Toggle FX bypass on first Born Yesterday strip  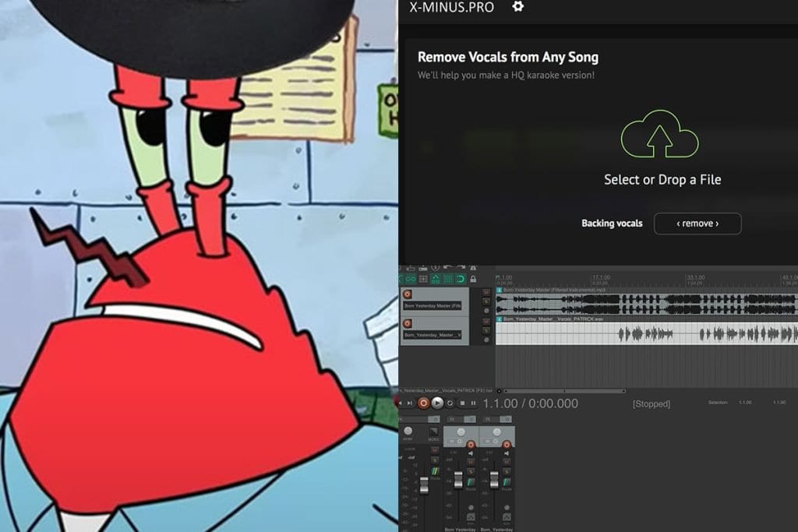pos(470,419)
